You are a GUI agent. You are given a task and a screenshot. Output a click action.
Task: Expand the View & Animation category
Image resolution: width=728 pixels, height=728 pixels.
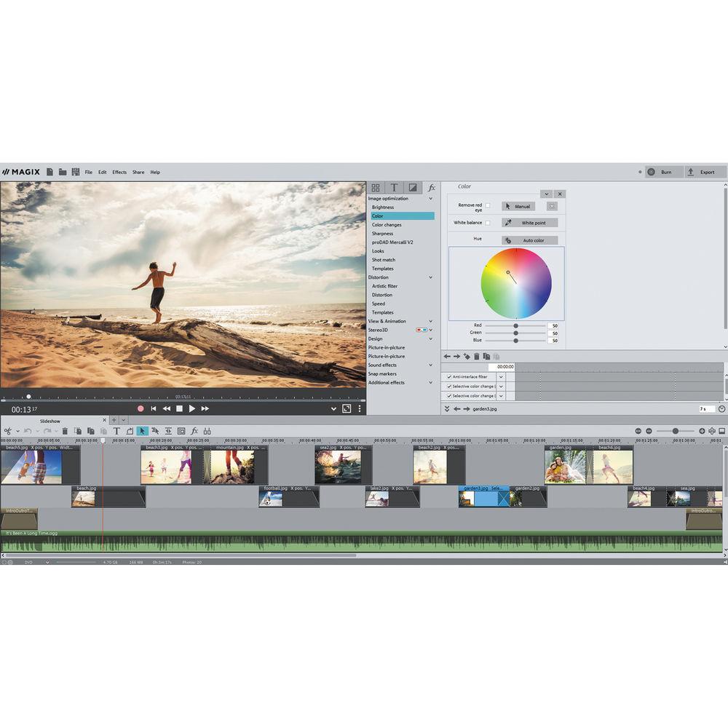click(x=430, y=321)
